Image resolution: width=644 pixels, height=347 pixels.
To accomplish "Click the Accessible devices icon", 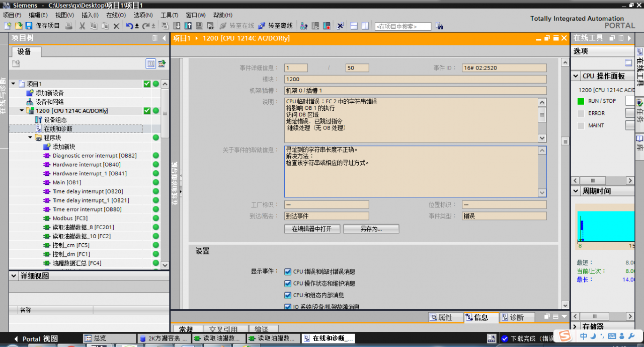I will point(304,26).
